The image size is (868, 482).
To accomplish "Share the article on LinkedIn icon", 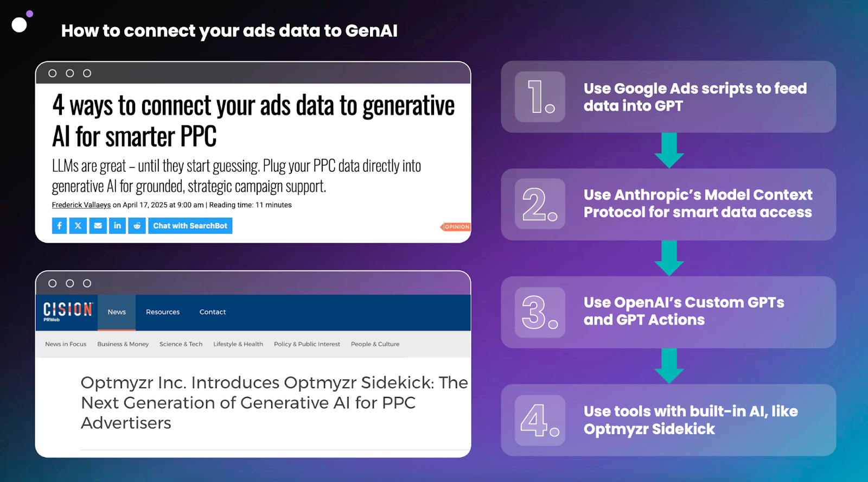I will point(117,226).
